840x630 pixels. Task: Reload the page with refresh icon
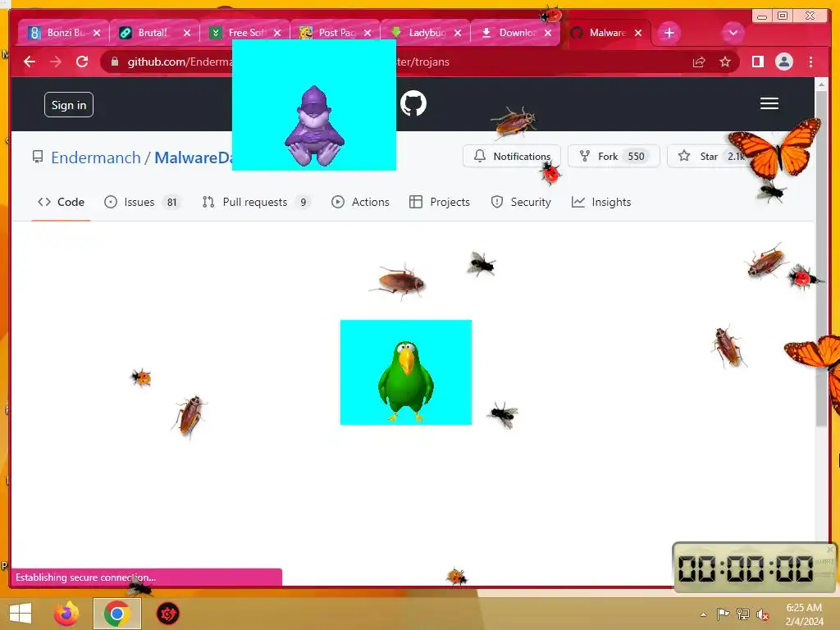pyautogui.click(x=82, y=62)
